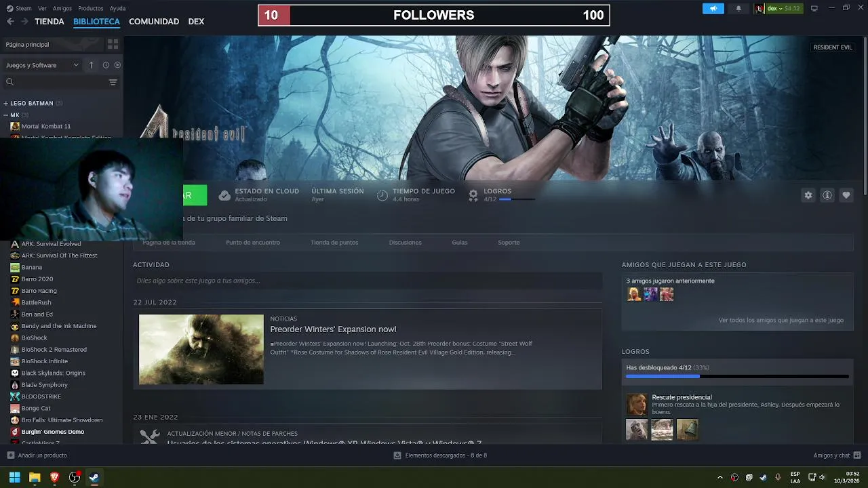The width and height of the screenshot is (868, 488).
Task: Select Bendy and the Ink Machine
Action: click(59, 326)
